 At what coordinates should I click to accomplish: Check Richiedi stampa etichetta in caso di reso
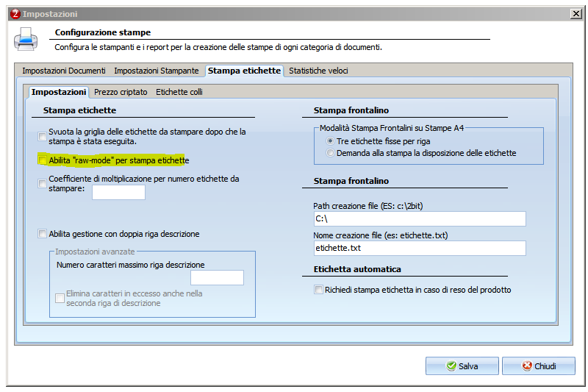point(318,290)
